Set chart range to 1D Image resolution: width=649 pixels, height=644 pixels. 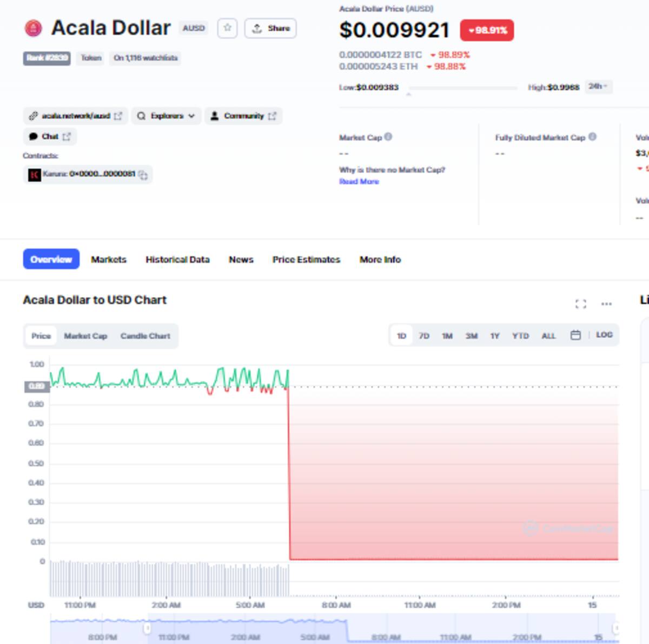pos(401,336)
